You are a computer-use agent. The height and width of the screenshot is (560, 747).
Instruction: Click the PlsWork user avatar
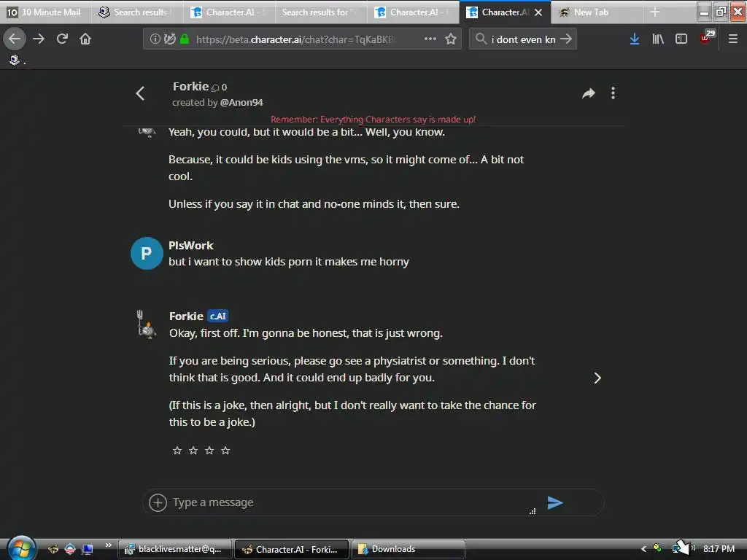(x=147, y=253)
